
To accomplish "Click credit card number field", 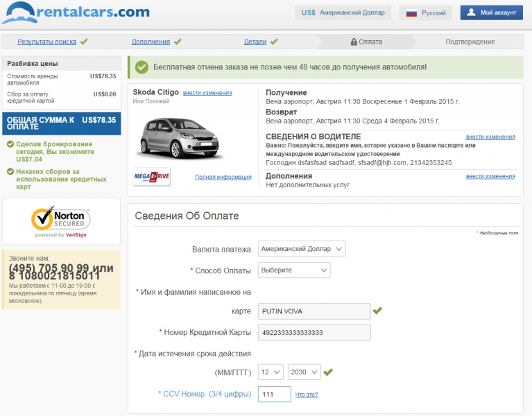I will pos(314,333).
